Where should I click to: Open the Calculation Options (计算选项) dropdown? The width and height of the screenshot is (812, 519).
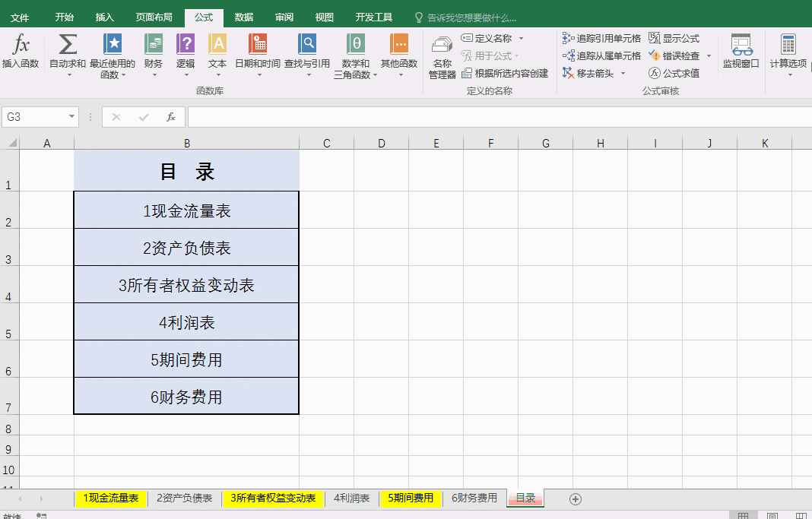[x=788, y=53]
